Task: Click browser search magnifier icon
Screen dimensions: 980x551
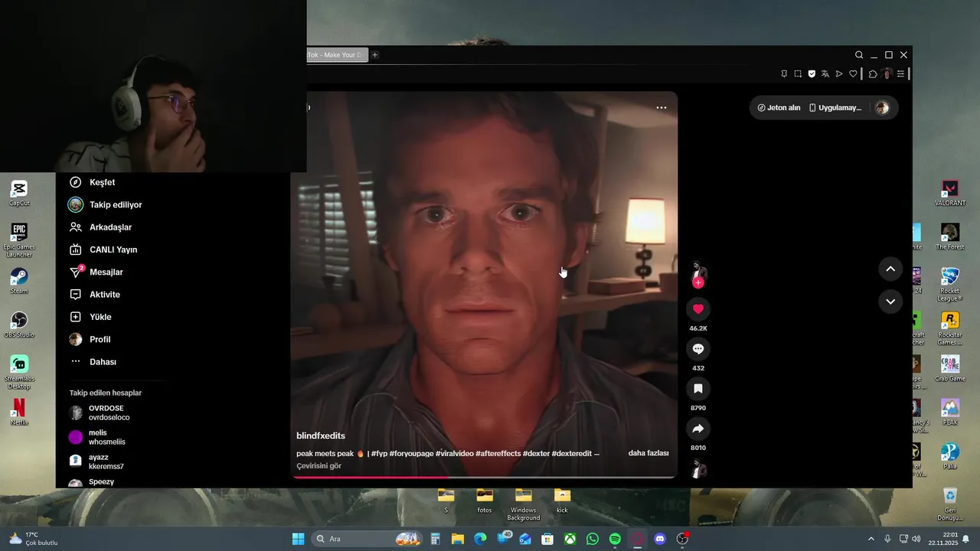Action: [x=859, y=55]
